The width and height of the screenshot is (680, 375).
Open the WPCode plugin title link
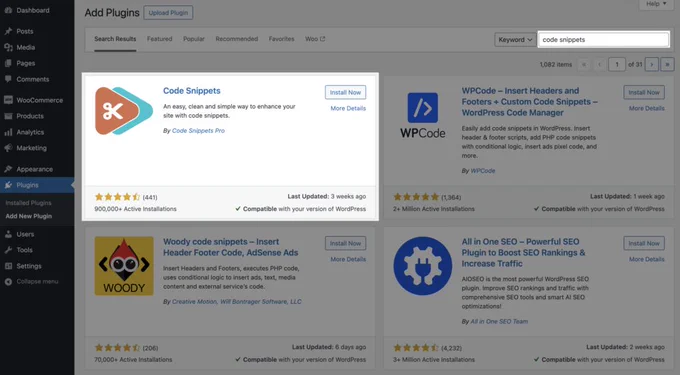(530, 101)
